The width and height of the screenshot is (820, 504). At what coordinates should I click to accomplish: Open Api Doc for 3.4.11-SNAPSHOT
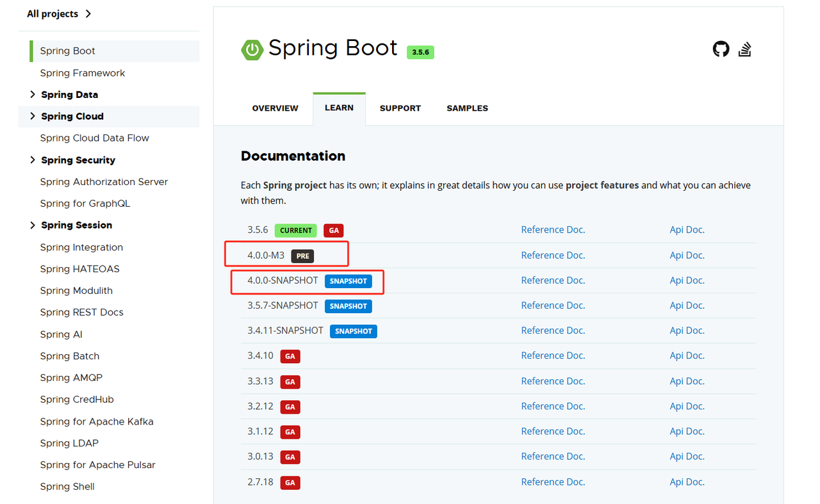(687, 330)
